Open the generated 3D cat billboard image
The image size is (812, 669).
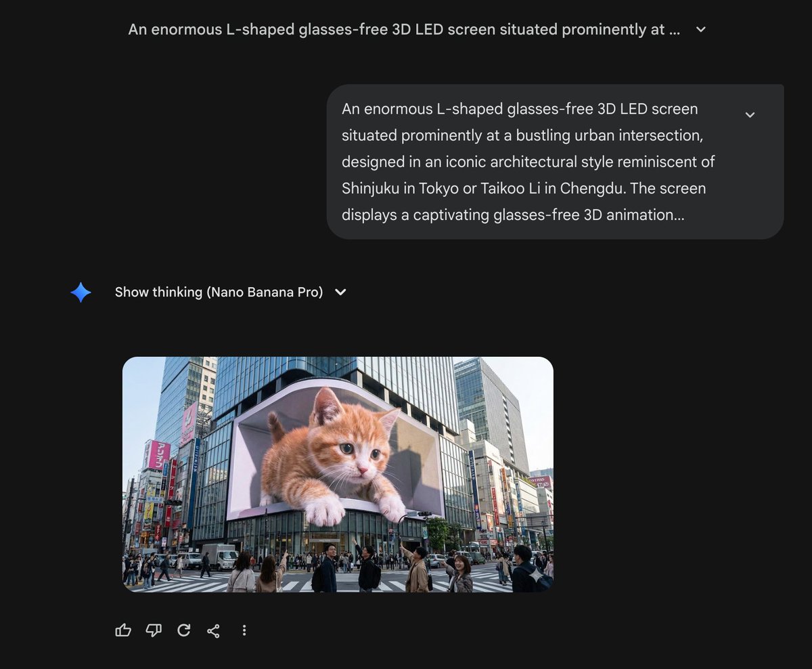click(x=338, y=474)
